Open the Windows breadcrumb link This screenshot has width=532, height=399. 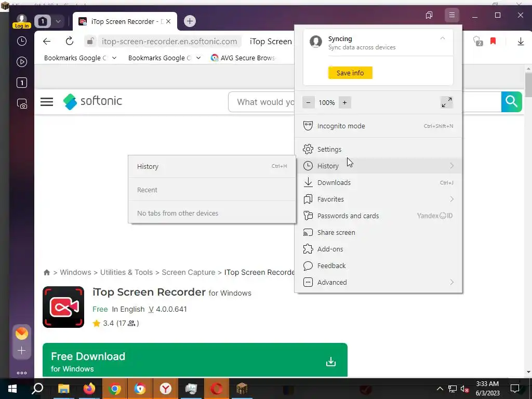point(75,272)
